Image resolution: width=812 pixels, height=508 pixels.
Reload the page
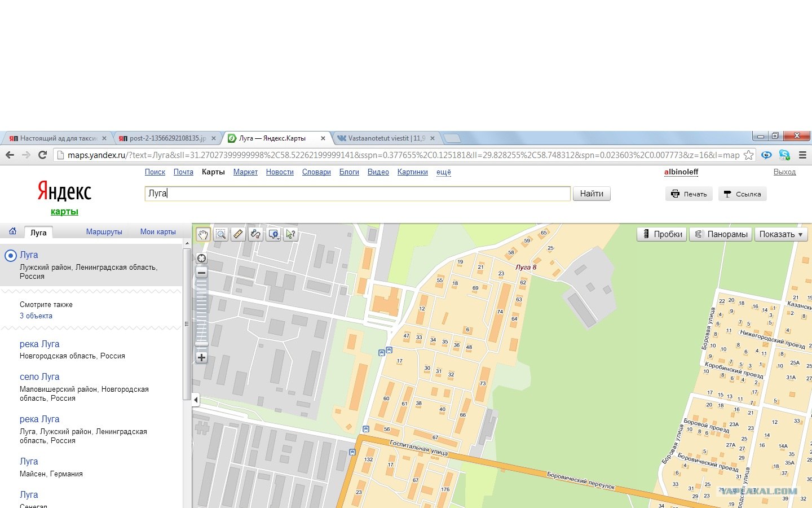[x=42, y=155]
